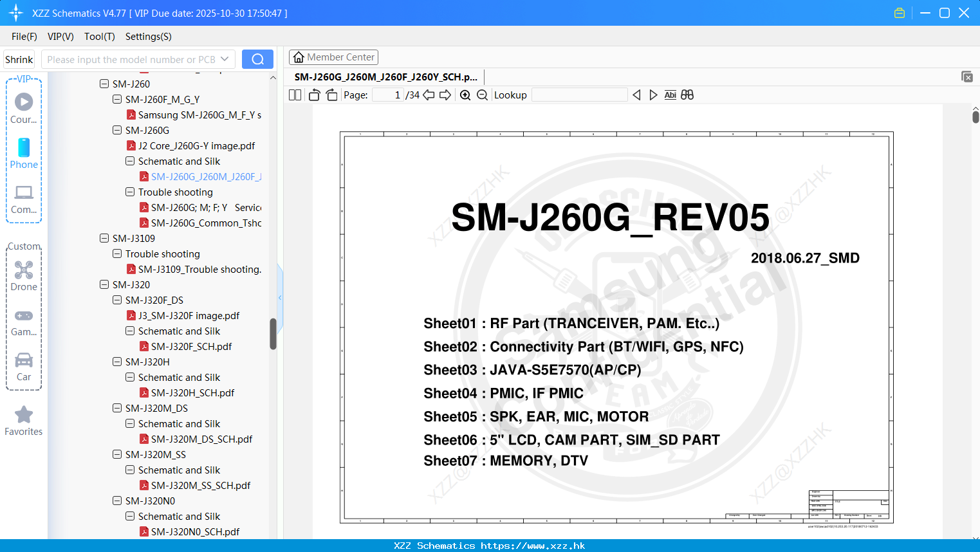Zoom out of schematic
Viewport: 980px width, 552px height.
(482, 95)
